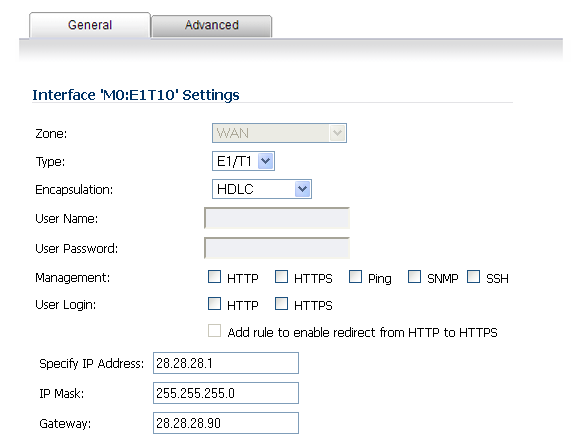Expand the Type dropdown showing E1/T1
Viewport: 586px width, 445px height.
click(x=243, y=161)
